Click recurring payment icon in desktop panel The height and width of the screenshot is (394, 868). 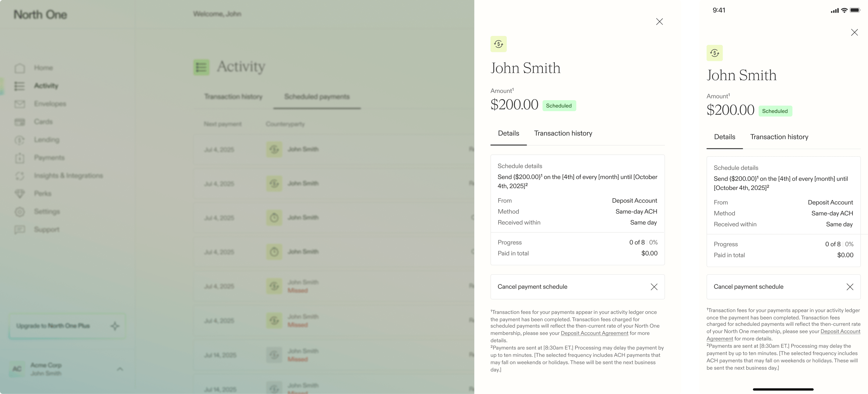click(498, 44)
